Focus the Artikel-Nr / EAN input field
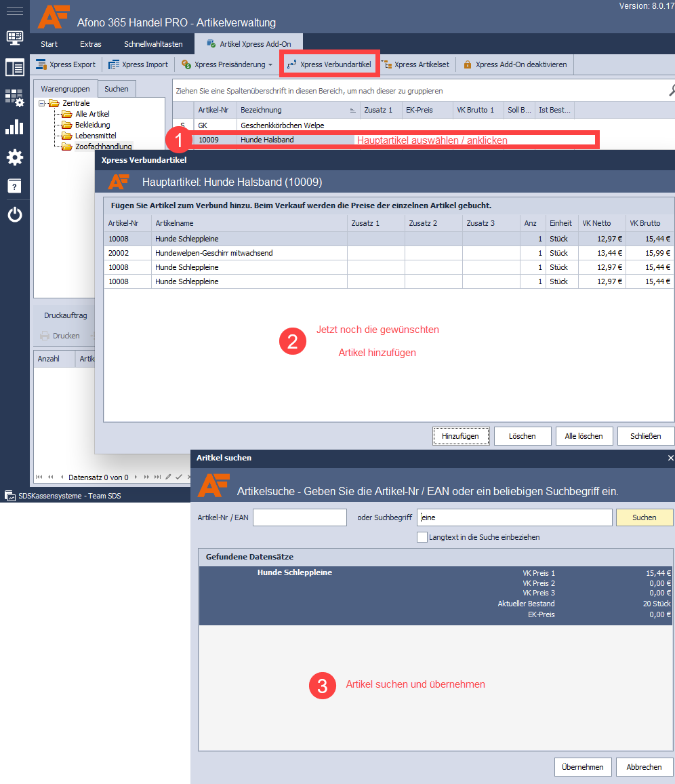 coord(300,517)
